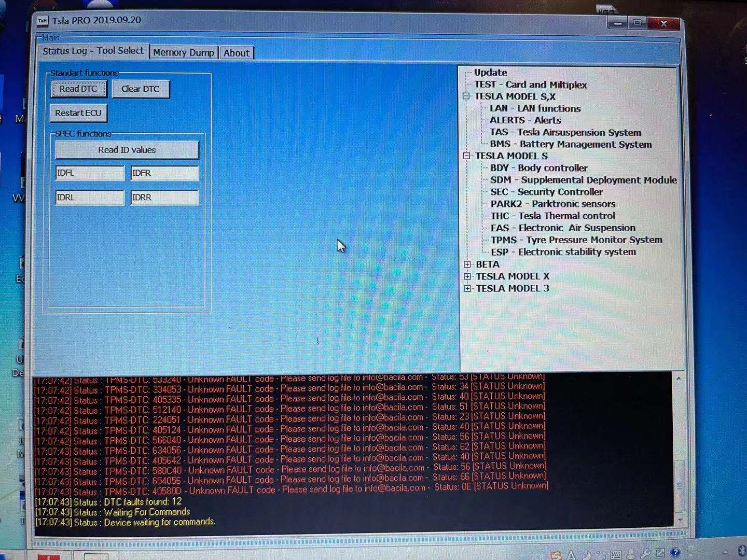Expand the TESLA MODEL 3 node
Image resolution: width=747 pixels, height=560 pixels.
click(x=467, y=288)
